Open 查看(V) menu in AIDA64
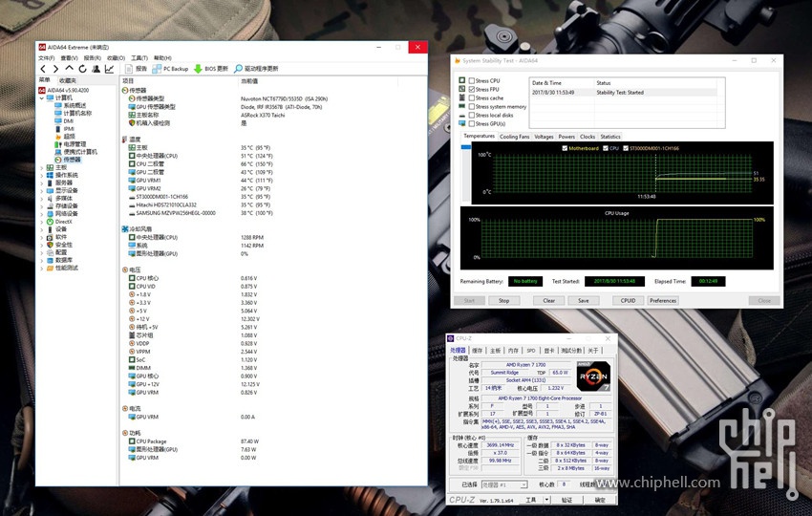 (70, 58)
